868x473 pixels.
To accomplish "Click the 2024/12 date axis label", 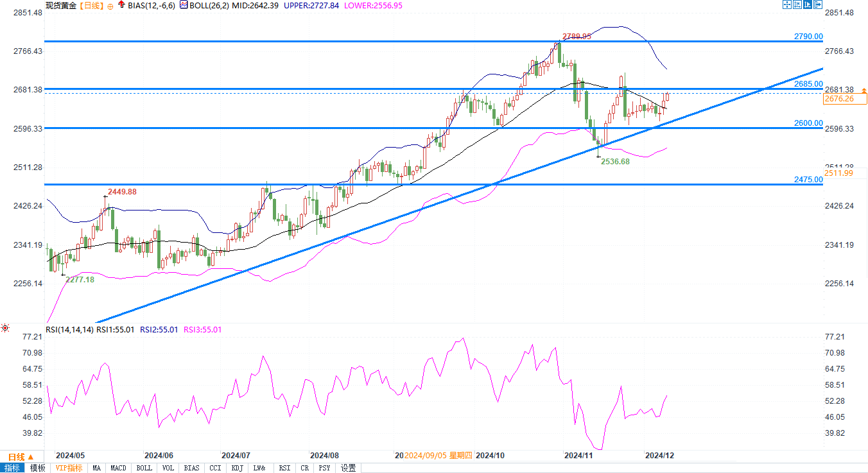I will pyautogui.click(x=661, y=456).
